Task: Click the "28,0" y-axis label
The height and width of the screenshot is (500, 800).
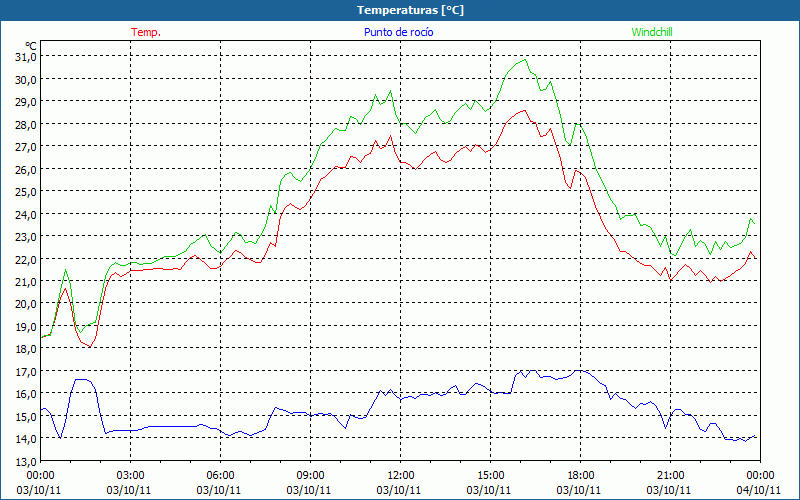Action: click(26, 124)
